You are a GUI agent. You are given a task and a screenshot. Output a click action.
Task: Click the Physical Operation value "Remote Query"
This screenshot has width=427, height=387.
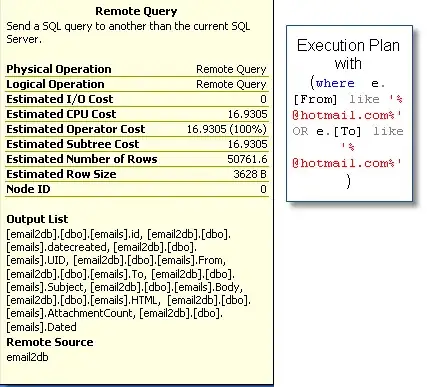[x=231, y=69]
